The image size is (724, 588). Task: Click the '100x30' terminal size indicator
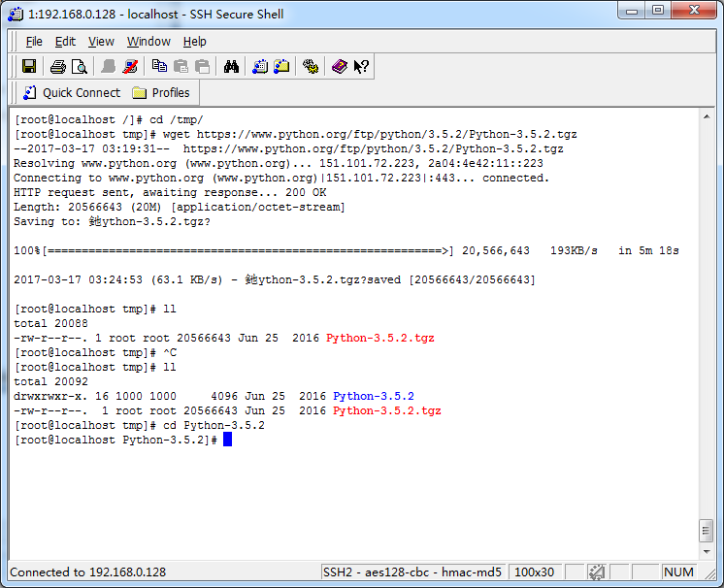coord(534,572)
